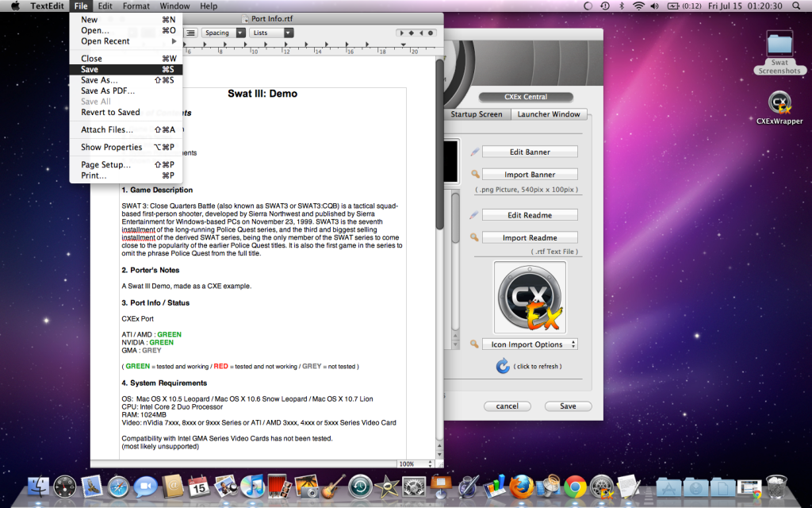812x508 pixels.
Task: Open iPhoto from the dock
Action: click(306, 487)
